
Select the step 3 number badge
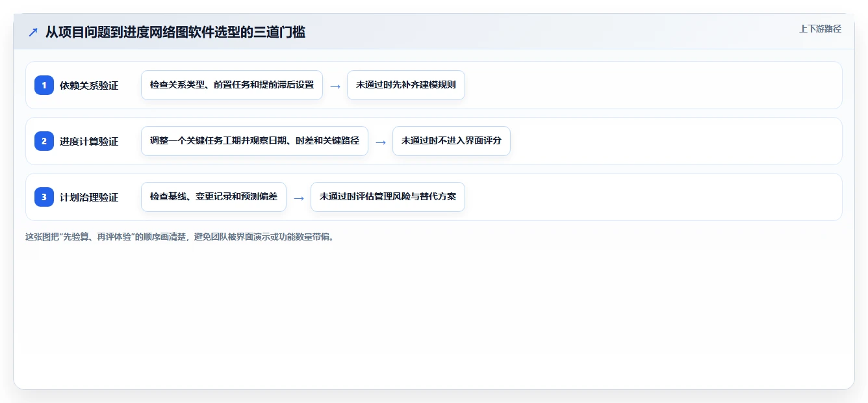tap(44, 197)
